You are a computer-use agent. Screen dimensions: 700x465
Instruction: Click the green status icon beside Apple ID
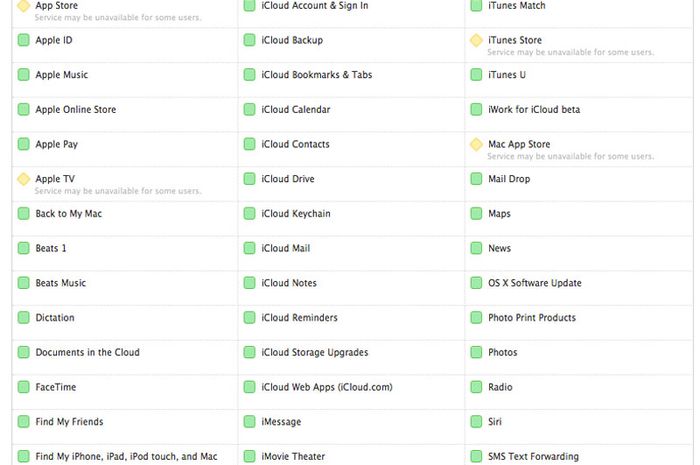(24, 40)
